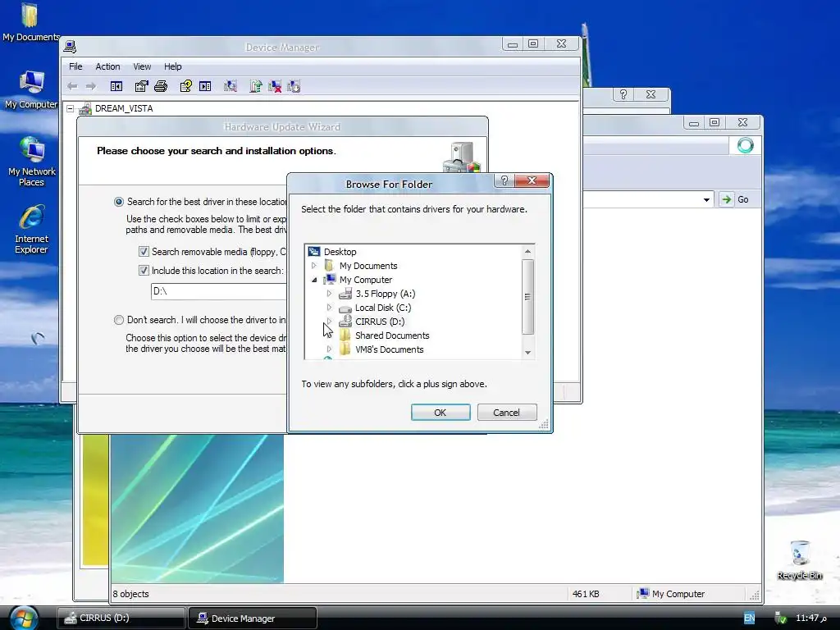Click the Uninstall device toolbar icon

(275, 86)
